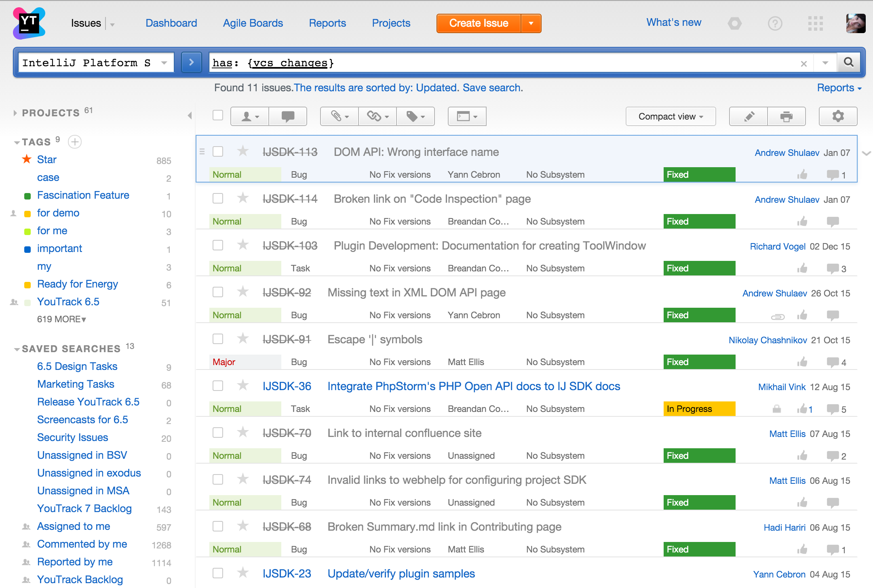
Task: Check the IJSDK-114 checkbox
Action: click(x=218, y=198)
